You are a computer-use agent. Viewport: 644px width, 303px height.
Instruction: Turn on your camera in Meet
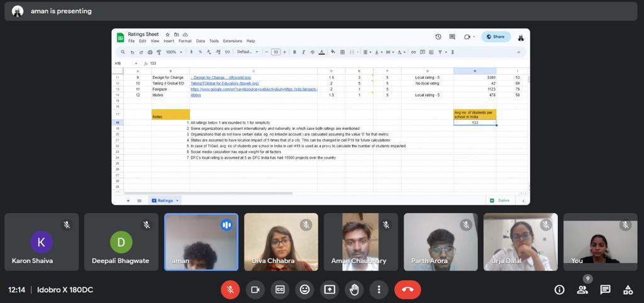(x=255, y=290)
